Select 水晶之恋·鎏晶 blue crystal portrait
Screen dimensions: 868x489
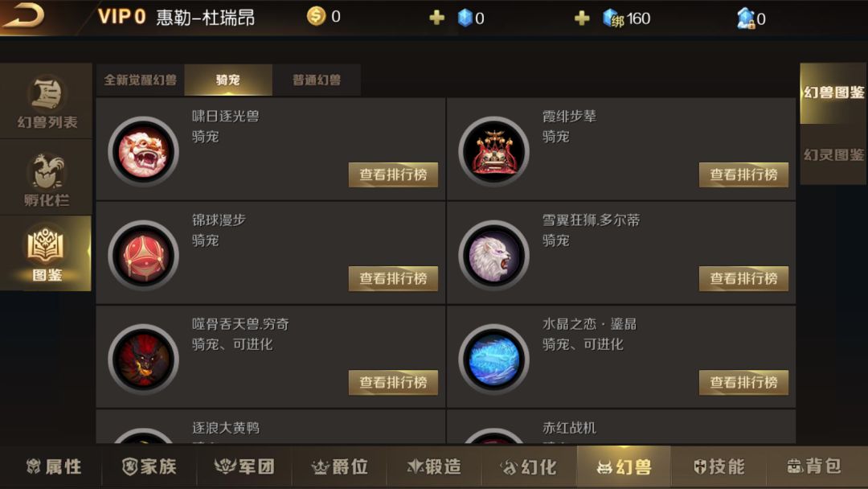[493, 359]
